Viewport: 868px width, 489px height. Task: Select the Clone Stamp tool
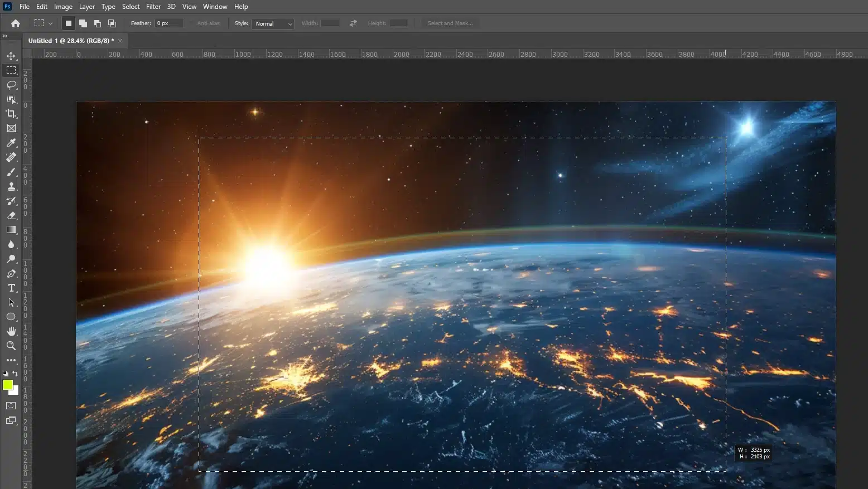pyautogui.click(x=11, y=186)
